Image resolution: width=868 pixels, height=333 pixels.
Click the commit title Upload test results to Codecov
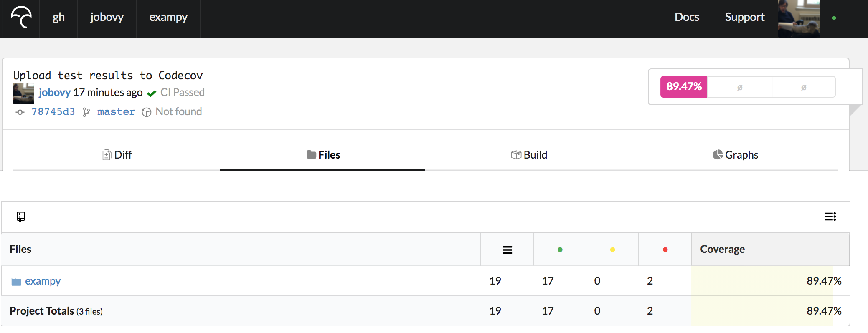tap(108, 76)
